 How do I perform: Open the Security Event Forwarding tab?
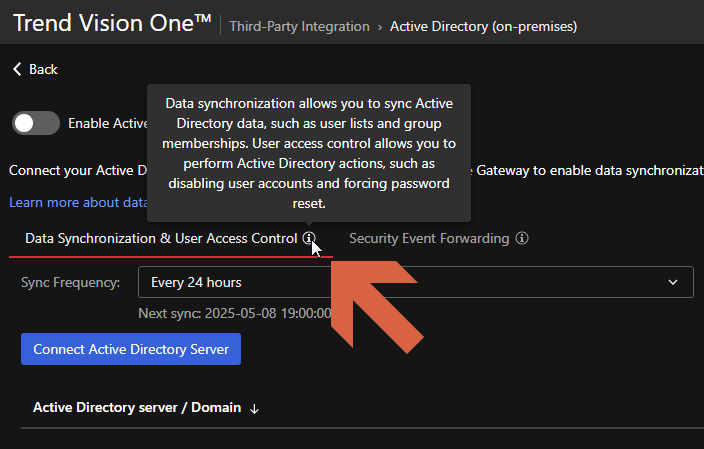click(x=429, y=239)
